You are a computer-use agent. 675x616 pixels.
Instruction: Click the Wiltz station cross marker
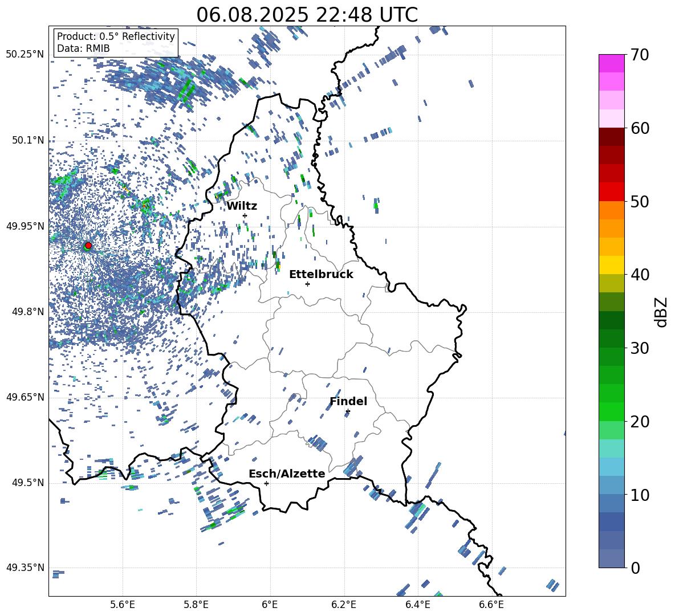(245, 215)
